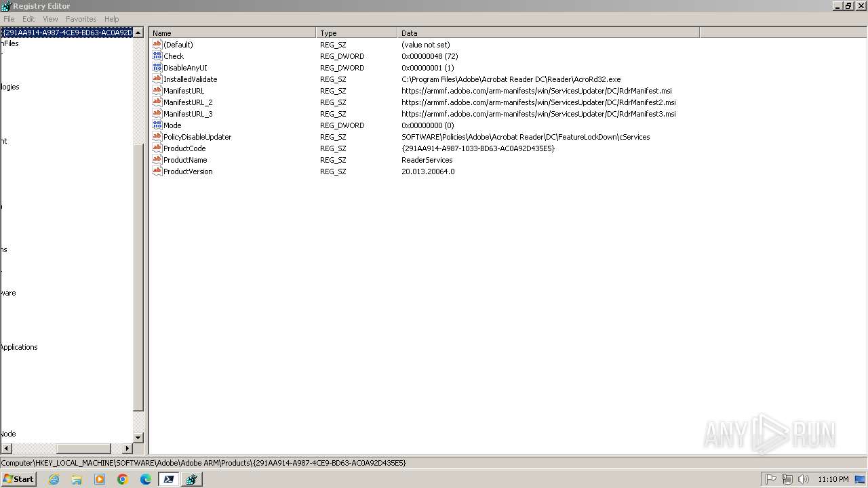Image resolution: width=868 pixels, height=488 pixels.
Task: Sort values by the Name column header
Action: coord(233,33)
